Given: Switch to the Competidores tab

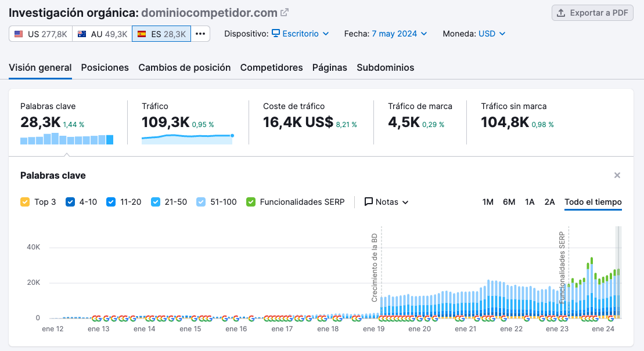Looking at the screenshot, I should (x=271, y=67).
